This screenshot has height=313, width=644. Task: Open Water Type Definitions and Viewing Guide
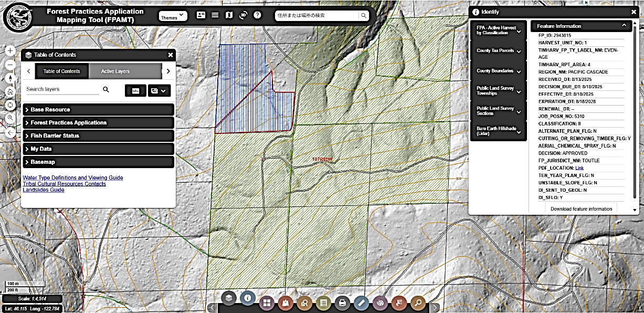pos(73,178)
